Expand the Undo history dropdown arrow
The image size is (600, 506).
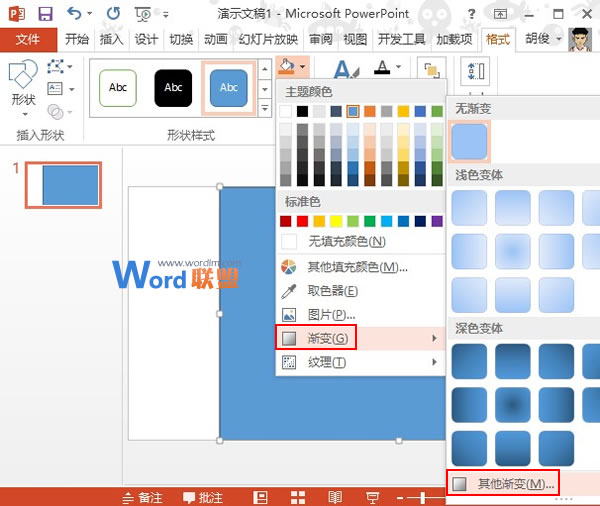point(90,14)
